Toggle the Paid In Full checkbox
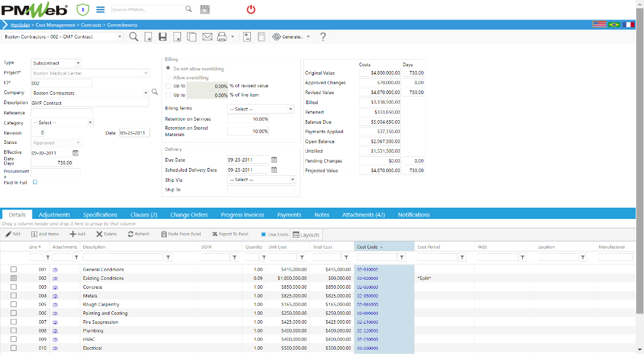 point(35,182)
